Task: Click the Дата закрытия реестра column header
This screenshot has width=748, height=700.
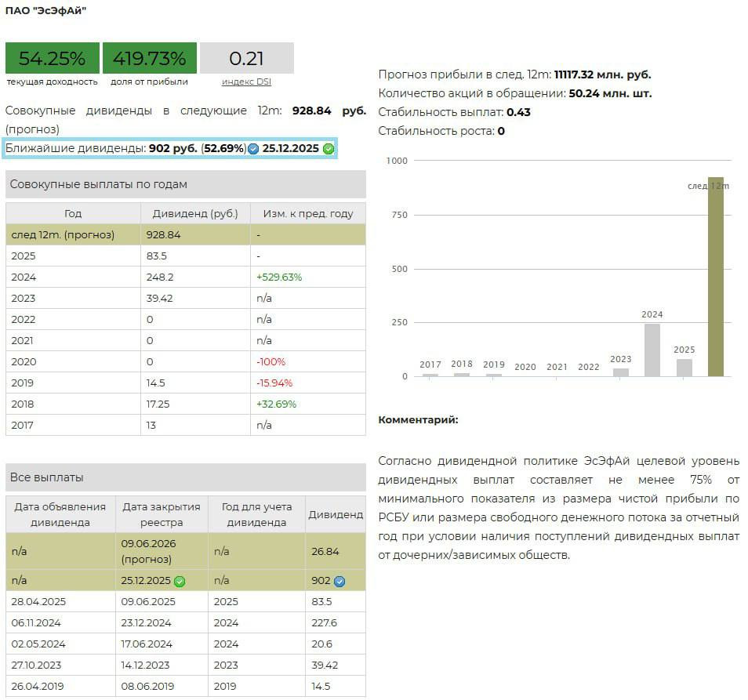Action: (x=162, y=514)
